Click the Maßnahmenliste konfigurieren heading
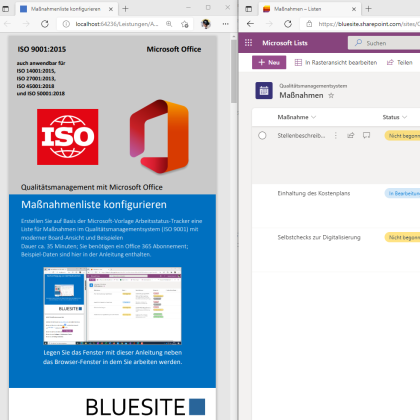The image size is (420, 420). [x=94, y=204]
